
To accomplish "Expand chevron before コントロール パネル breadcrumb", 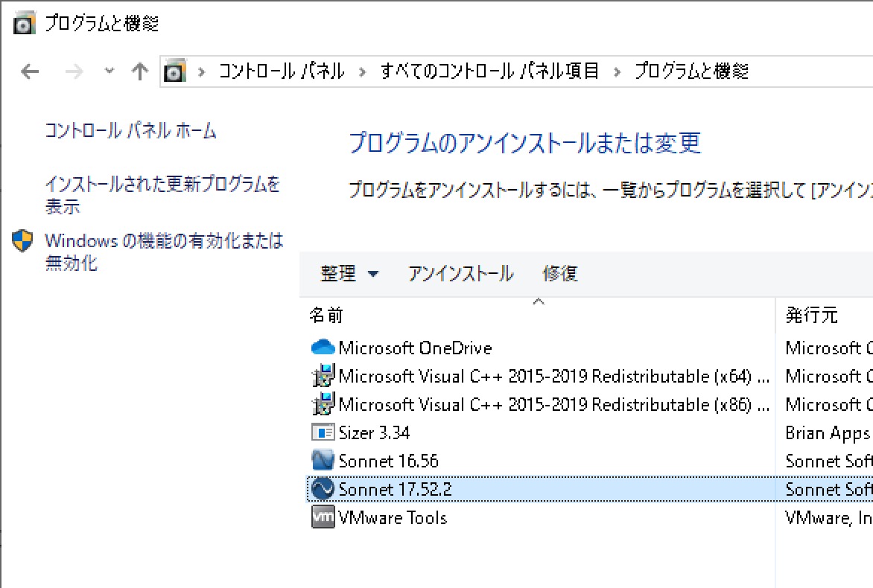I will pos(202,71).
